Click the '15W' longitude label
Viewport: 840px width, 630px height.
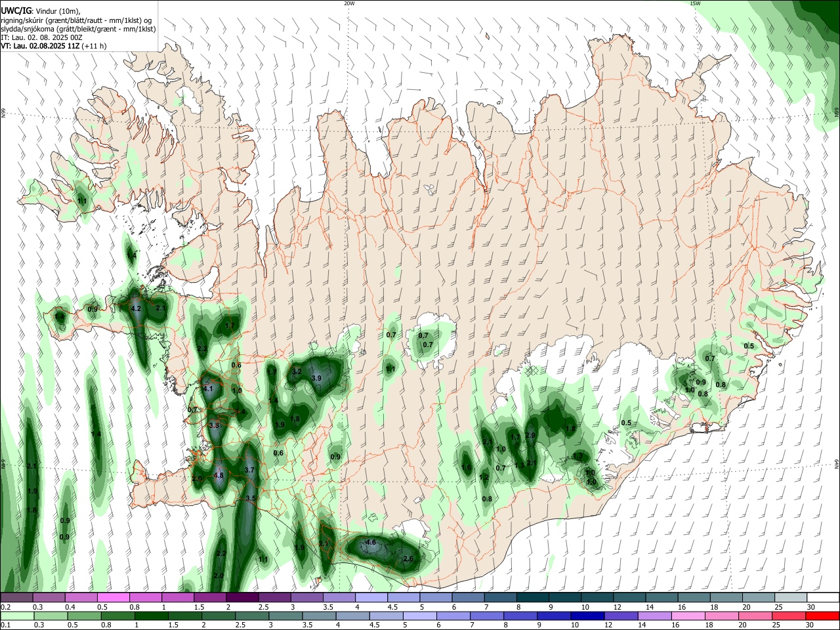pyautogui.click(x=695, y=3)
